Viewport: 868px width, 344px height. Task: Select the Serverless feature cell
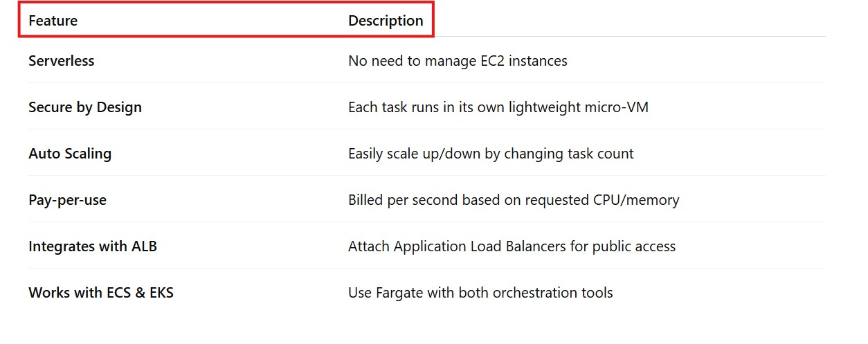pos(61,61)
